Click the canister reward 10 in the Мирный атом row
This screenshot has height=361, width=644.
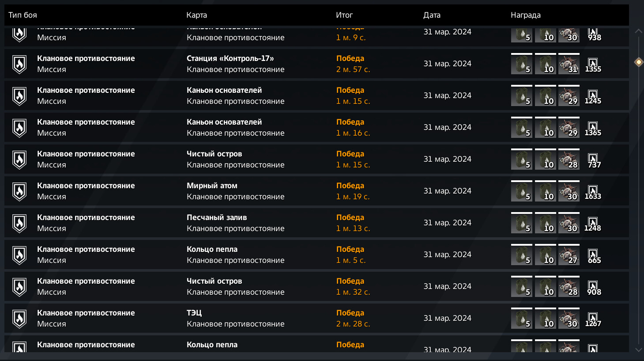[x=545, y=191]
